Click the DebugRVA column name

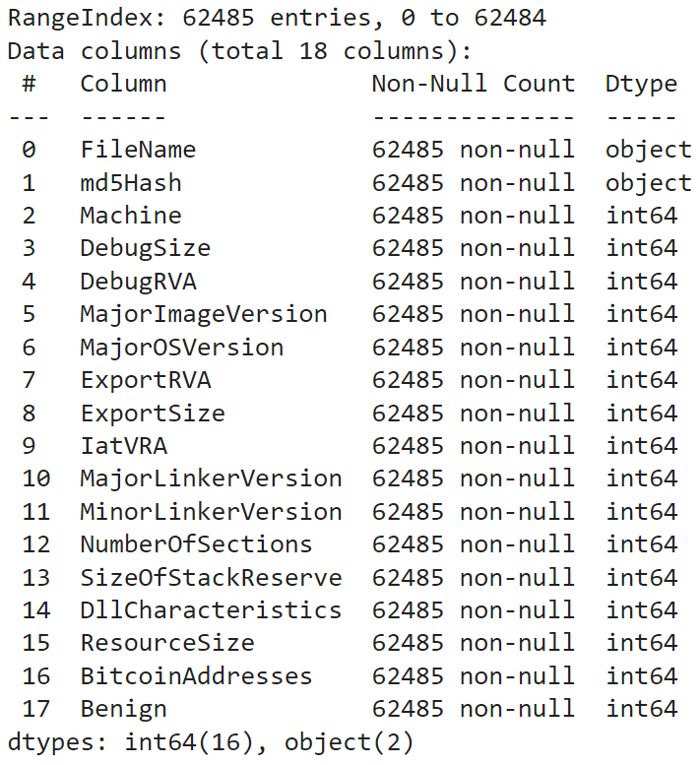coord(138,282)
